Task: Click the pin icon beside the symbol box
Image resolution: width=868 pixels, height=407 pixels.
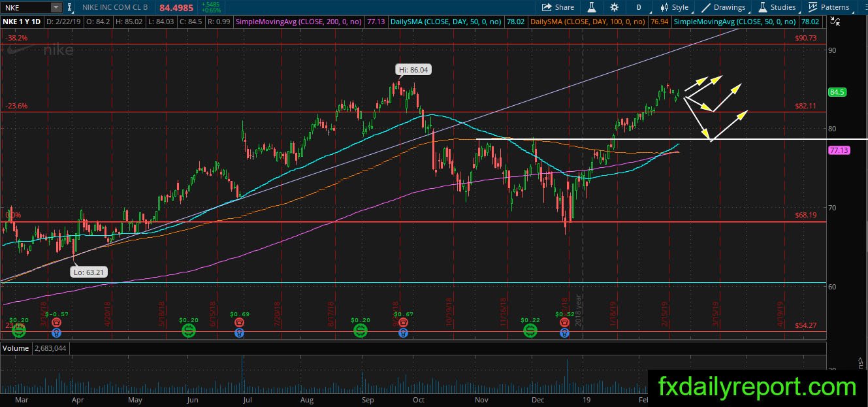Action: [x=69, y=7]
